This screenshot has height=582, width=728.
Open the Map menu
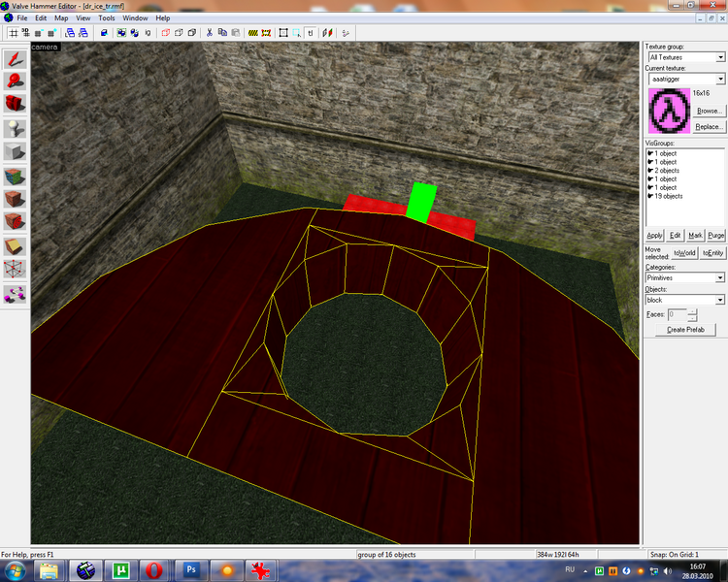pyautogui.click(x=61, y=18)
